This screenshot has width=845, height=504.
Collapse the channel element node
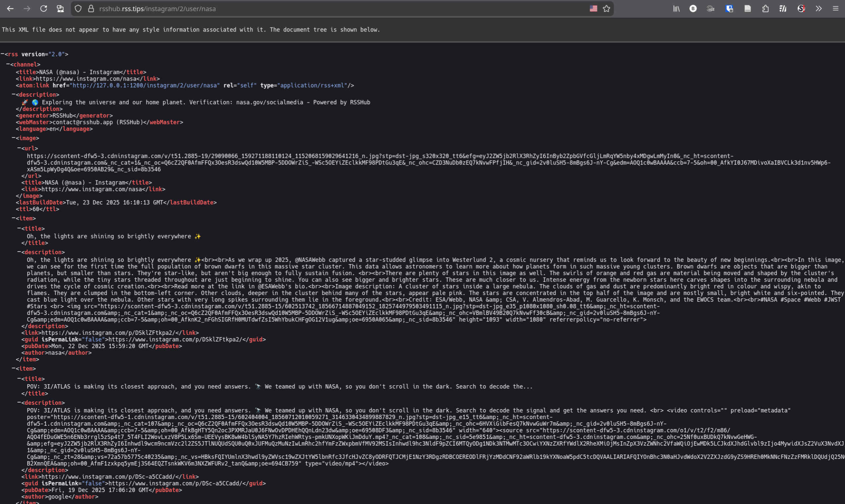tap(8, 64)
